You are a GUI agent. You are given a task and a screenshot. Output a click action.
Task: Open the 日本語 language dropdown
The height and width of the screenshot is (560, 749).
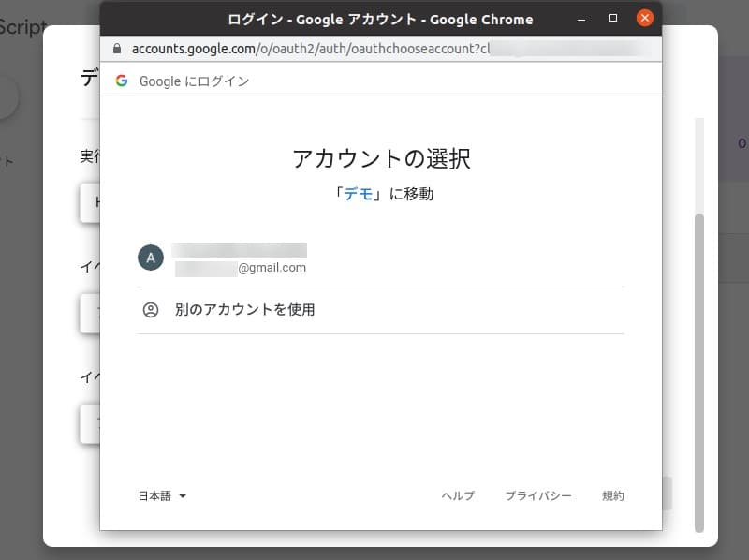point(162,496)
